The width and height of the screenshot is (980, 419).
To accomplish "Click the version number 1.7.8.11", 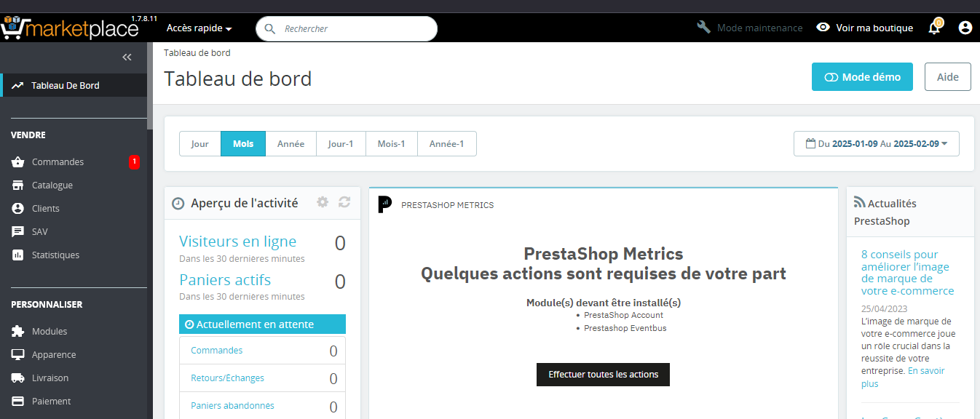I will 144,17.
